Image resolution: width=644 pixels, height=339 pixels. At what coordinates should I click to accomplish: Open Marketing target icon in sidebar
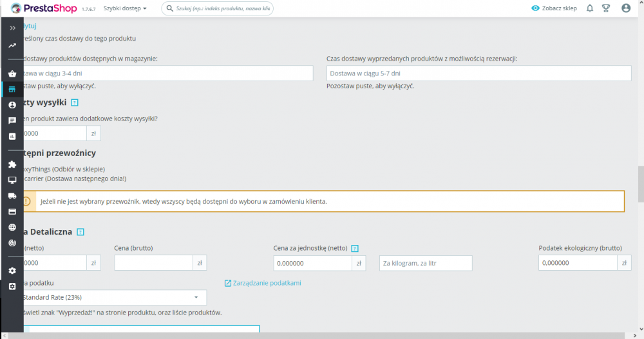(x=12, y=243)
